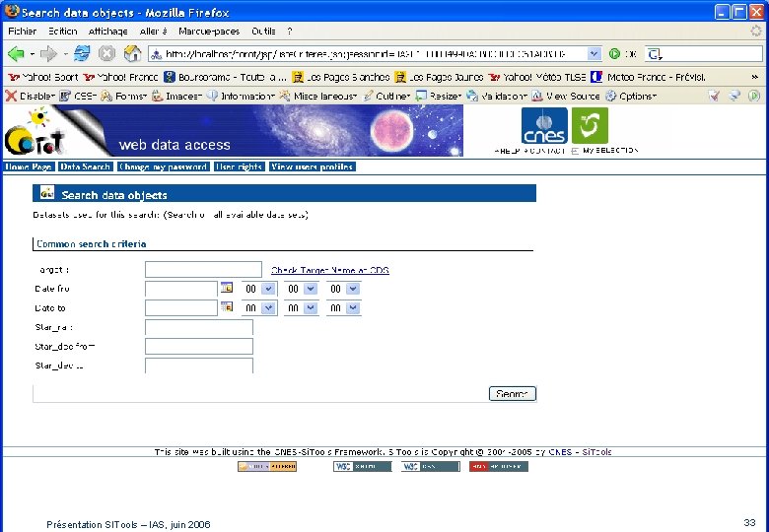Open the Date to calendar picker icon
Screen dimensions: 769x532
tap(227, 306)
